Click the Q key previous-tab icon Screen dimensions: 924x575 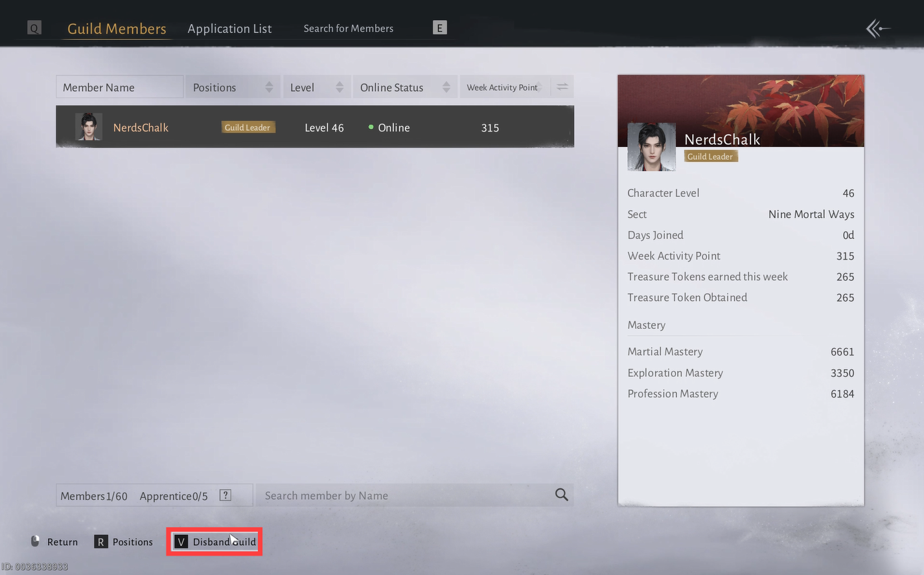(x=34, y=28)
